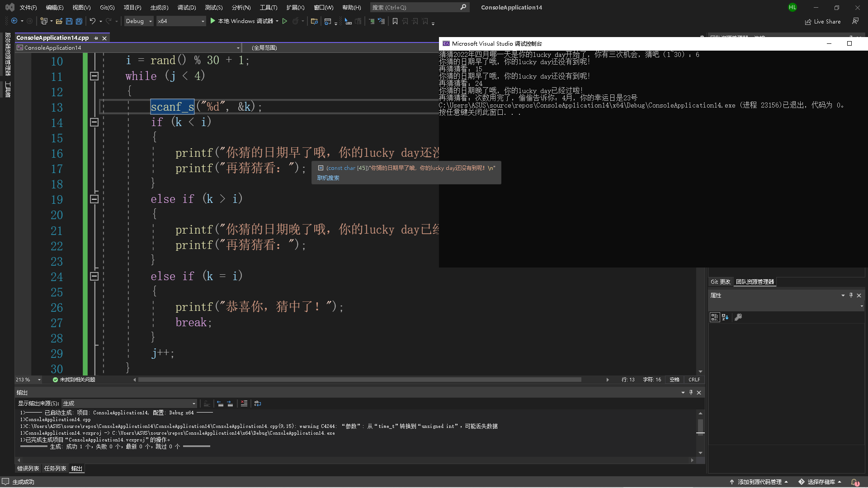The height and width of the screenshot is (488, 868).
Task: Open the Debug configuration dropdown
Action: 139,21
